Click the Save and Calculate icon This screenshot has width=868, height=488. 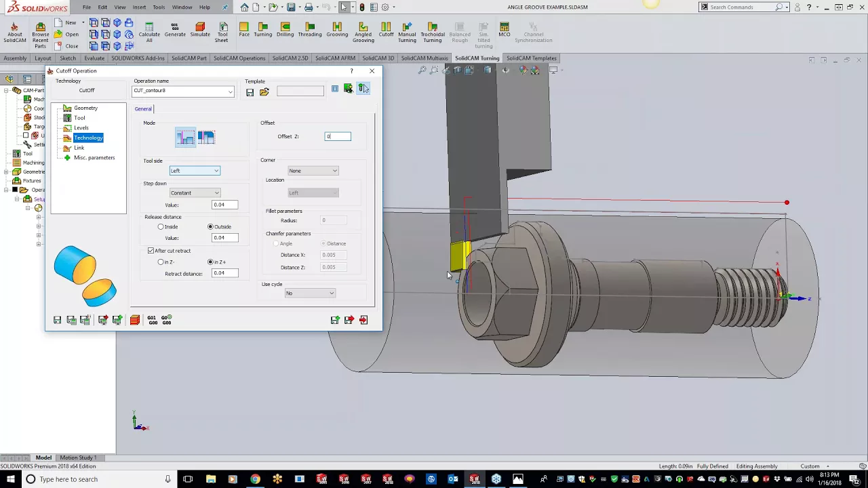tap(71, 320)
